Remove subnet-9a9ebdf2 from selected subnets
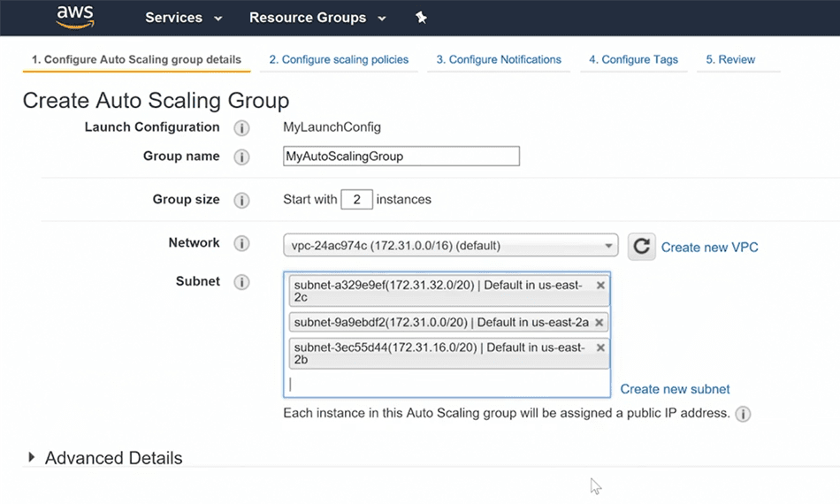 click(x=600, y=323)
